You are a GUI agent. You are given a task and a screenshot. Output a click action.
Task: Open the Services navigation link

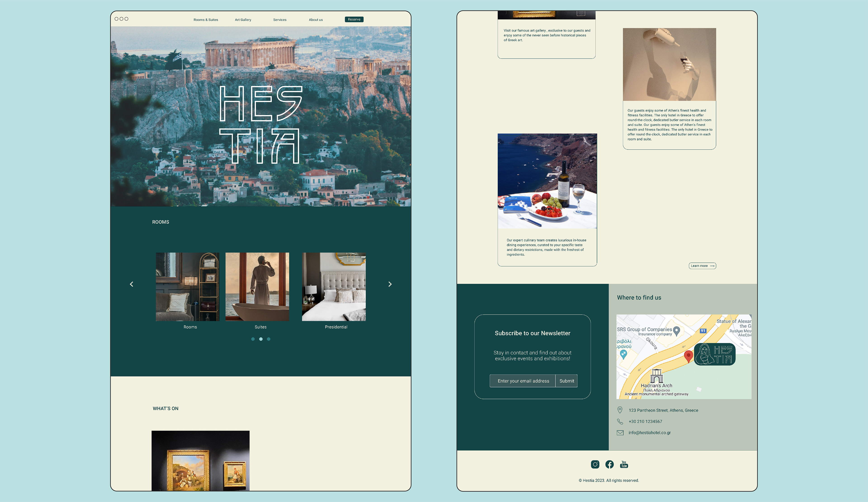(x=280, y=20)
